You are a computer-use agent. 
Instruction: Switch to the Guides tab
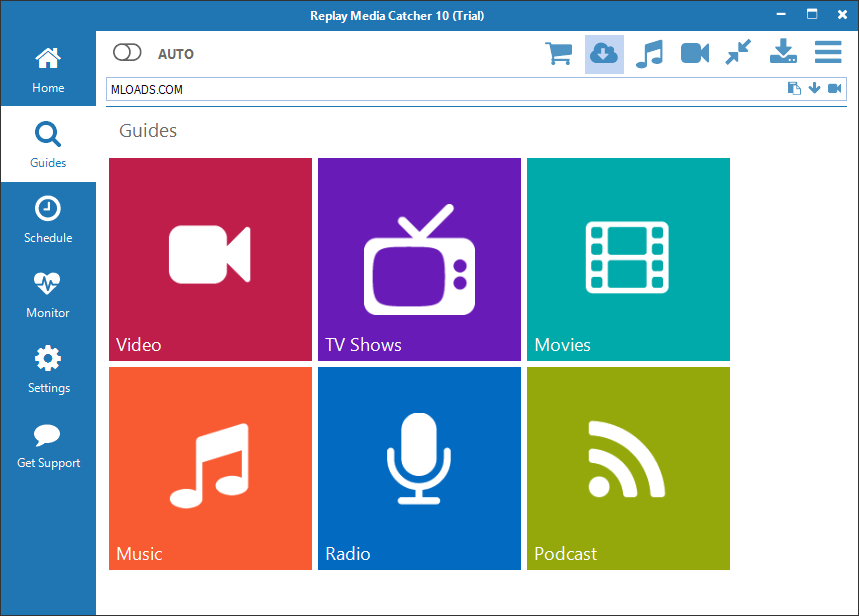pos(47,143)
